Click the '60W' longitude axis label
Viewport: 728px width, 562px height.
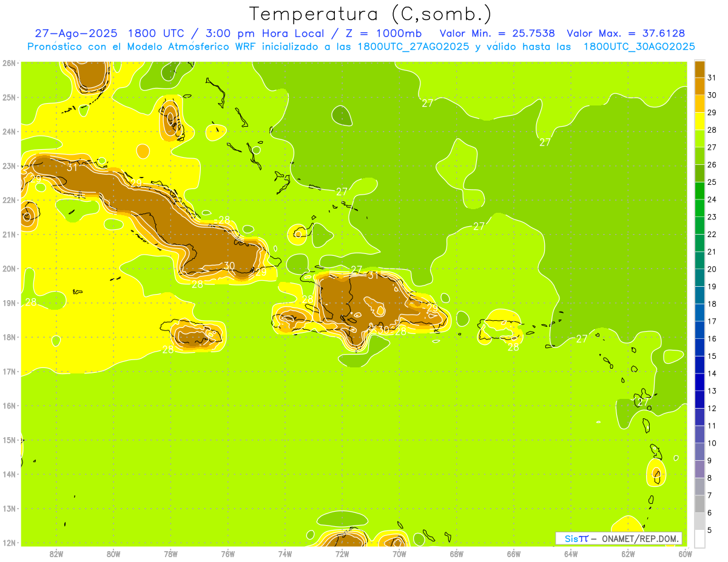coord(685,554)
